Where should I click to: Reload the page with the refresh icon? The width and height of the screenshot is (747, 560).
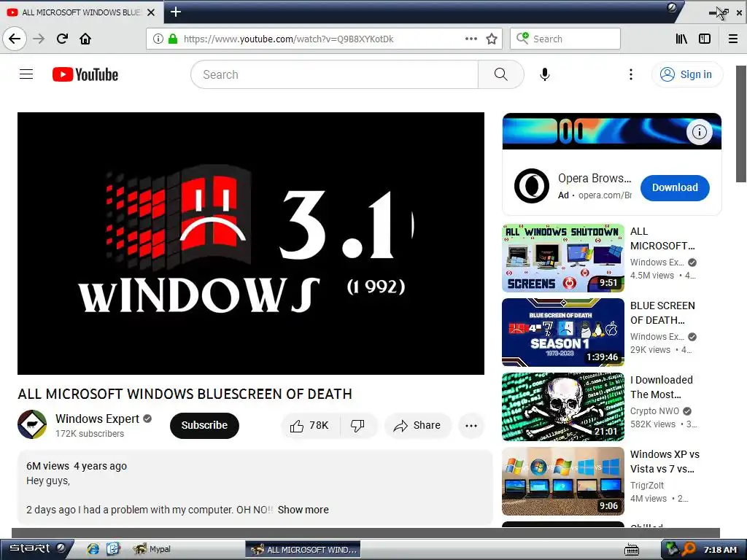pos(63,39)
